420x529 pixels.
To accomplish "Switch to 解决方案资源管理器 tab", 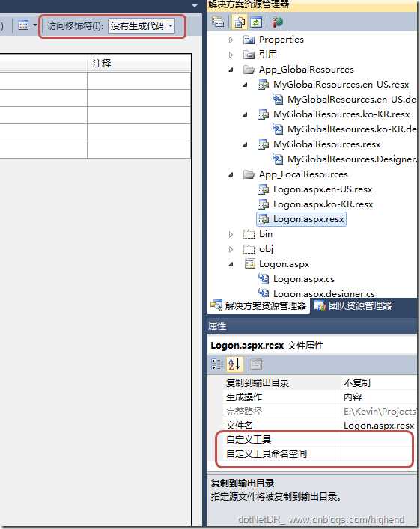I will (258, 306).
